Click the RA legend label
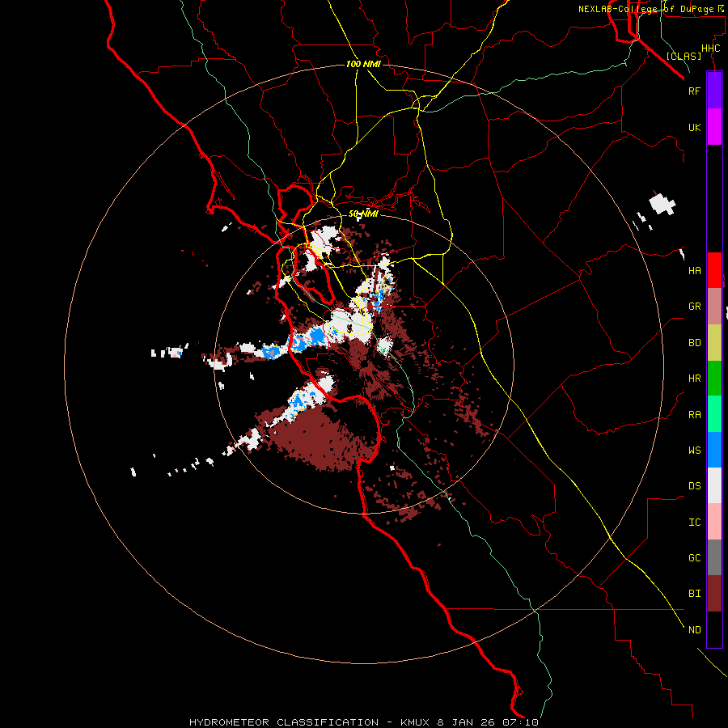 (694, 414)
